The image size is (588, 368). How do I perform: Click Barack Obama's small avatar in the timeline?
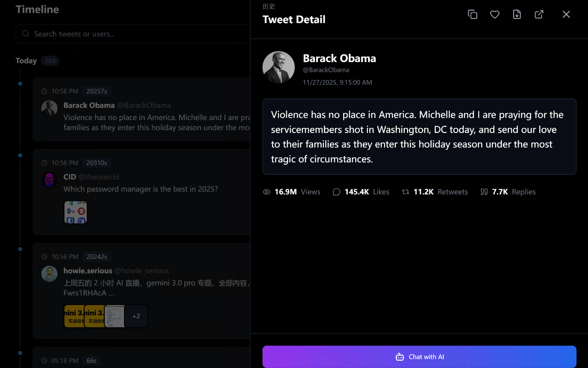[50, 109]
